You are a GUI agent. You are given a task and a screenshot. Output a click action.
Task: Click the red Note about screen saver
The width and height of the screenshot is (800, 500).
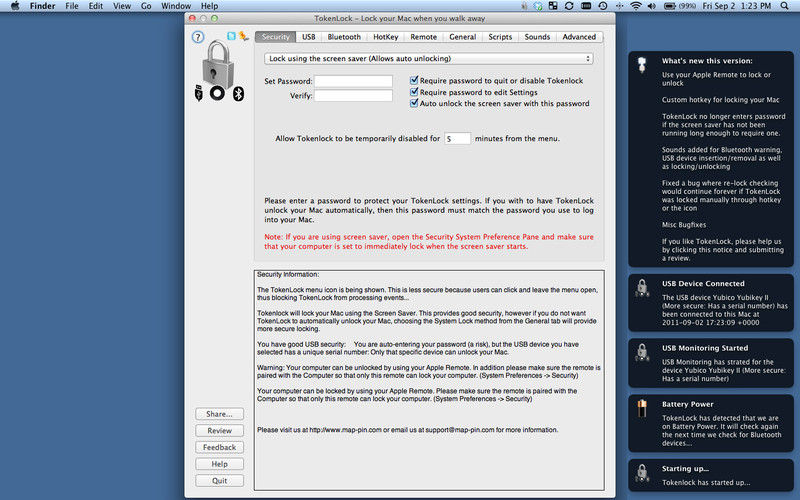[x=429, y=241]
